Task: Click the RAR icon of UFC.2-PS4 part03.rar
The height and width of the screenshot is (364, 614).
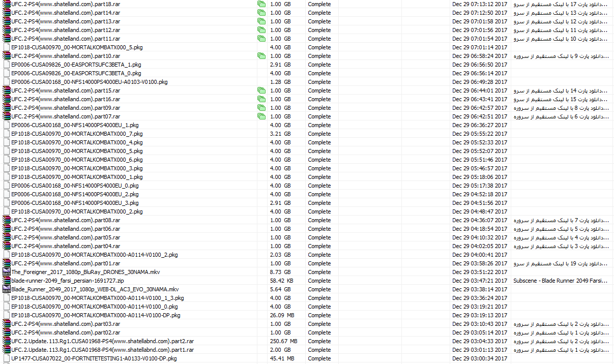Action: point(7,324)
